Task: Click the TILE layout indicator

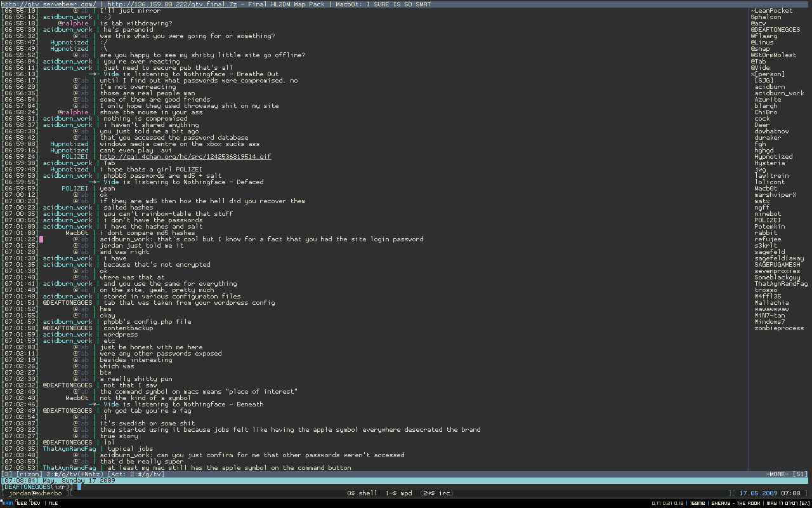Action: [53, 503]
